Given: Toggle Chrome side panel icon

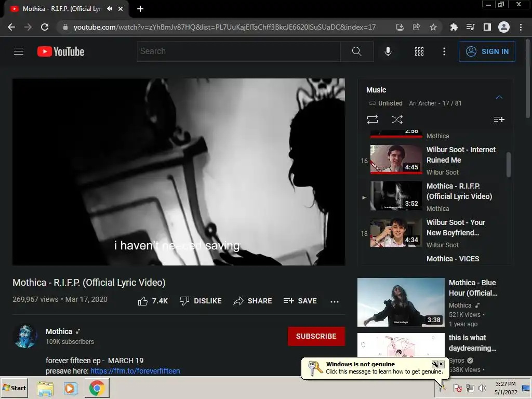Looking at the screenshot, I should [x=487, y=27].
